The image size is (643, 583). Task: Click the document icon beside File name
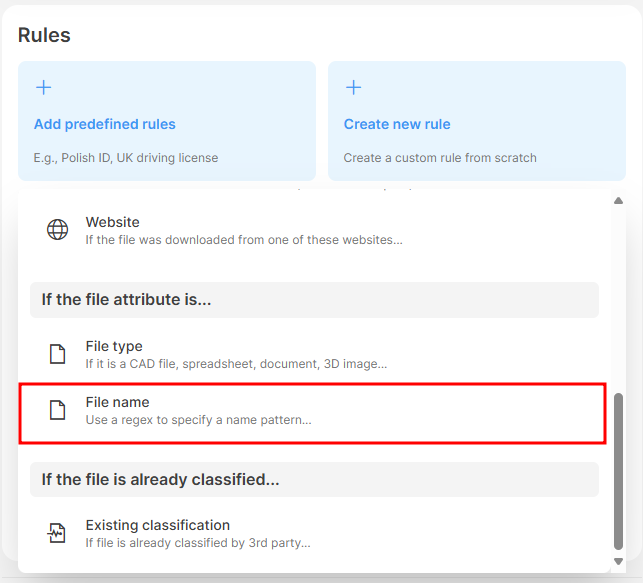[x=58, y=410]
